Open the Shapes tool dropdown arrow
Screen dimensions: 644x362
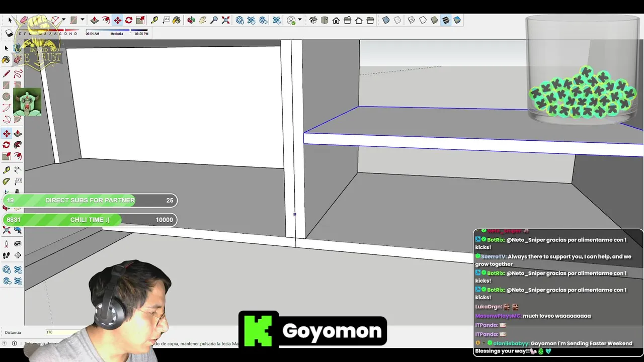pos(82,20)
